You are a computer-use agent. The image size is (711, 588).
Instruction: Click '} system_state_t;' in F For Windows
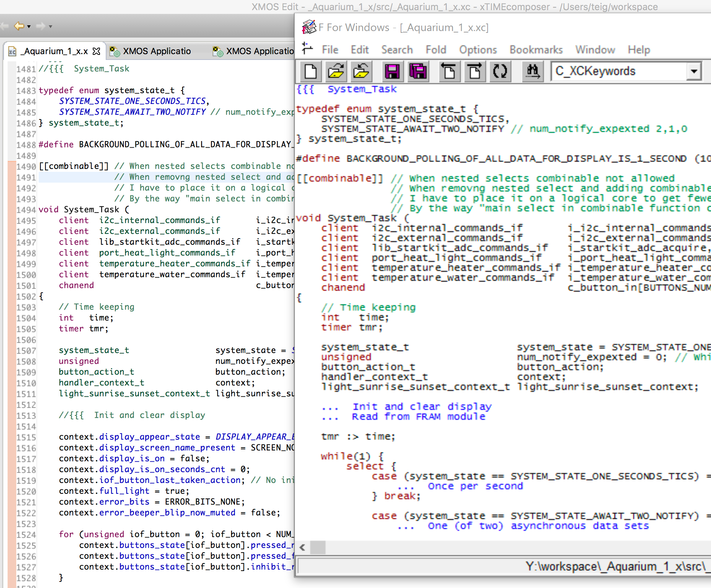(x=349, y=139)
